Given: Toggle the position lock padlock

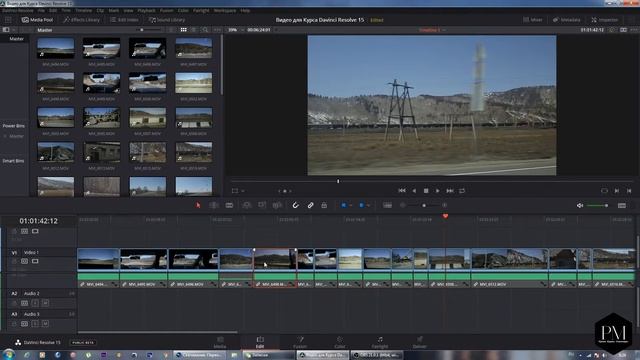Looking at the screenshot, I should [324, 205].
